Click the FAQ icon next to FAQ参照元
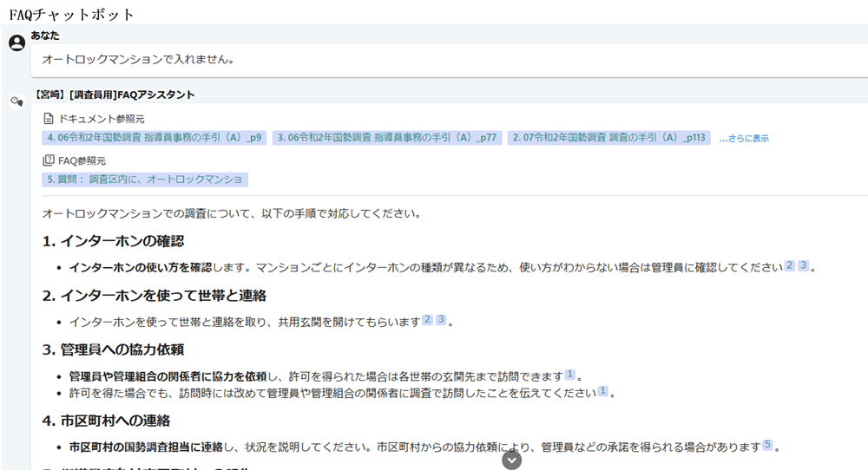 click(49, 160)
